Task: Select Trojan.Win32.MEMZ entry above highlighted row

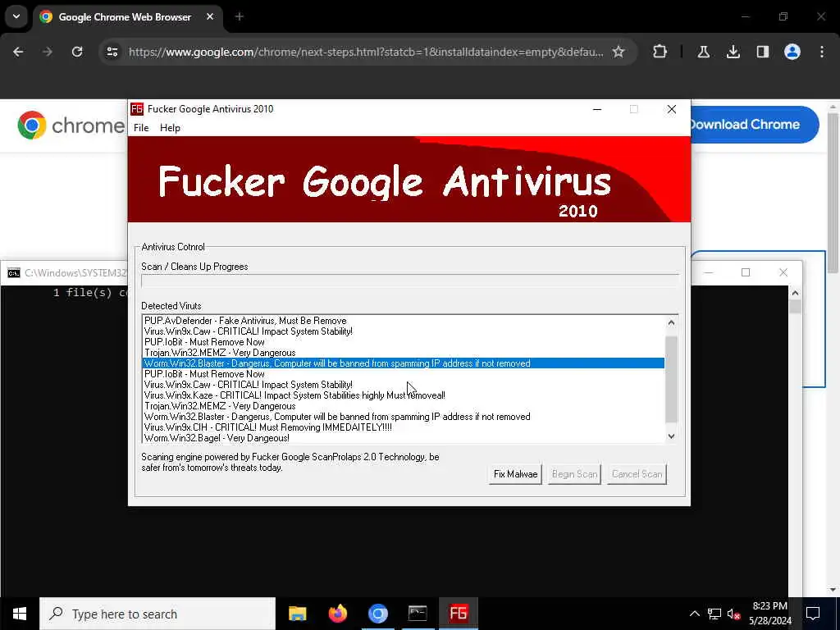Action: (x=403, y=353)
